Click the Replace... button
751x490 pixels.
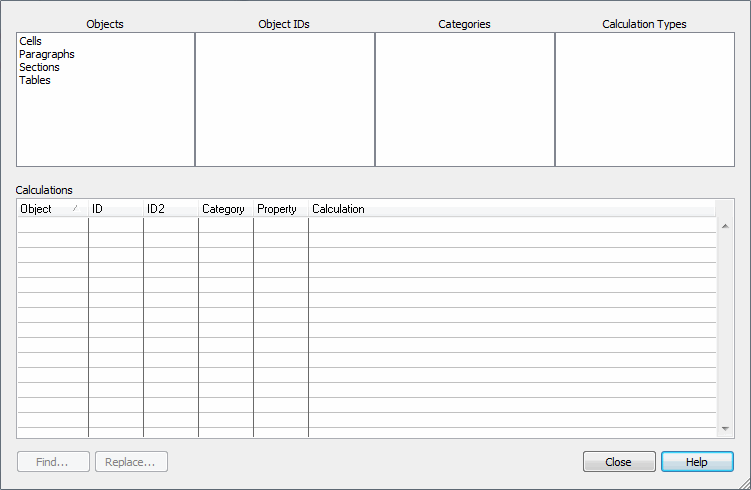(x=131, y=462)
